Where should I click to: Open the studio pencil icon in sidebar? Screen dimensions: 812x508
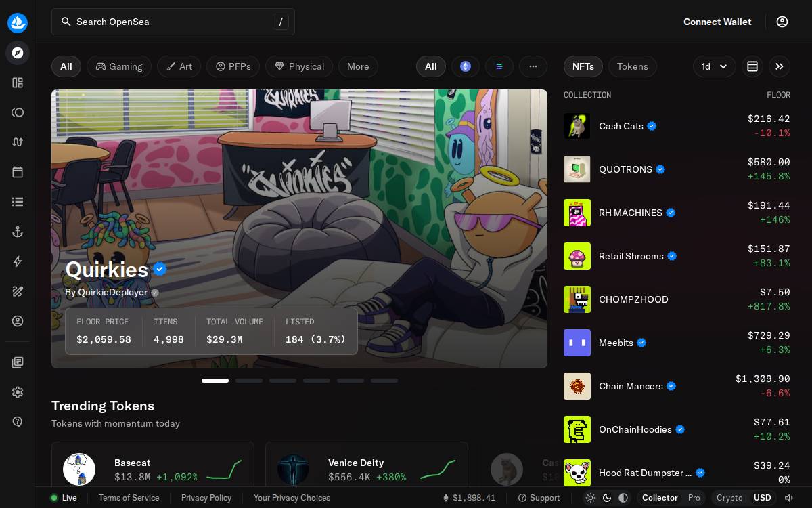18,291
